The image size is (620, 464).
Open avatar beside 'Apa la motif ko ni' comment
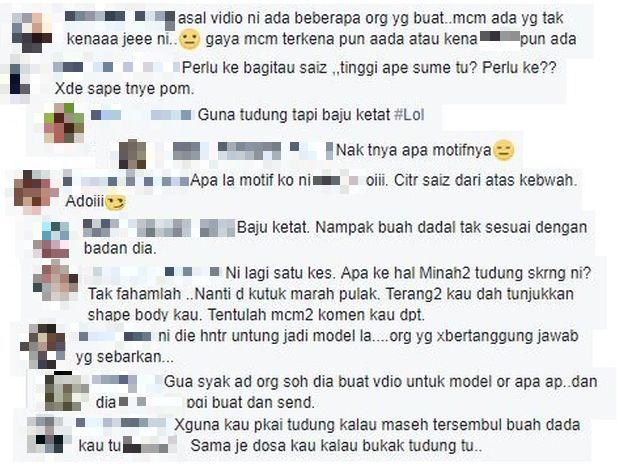coord(33,192)
